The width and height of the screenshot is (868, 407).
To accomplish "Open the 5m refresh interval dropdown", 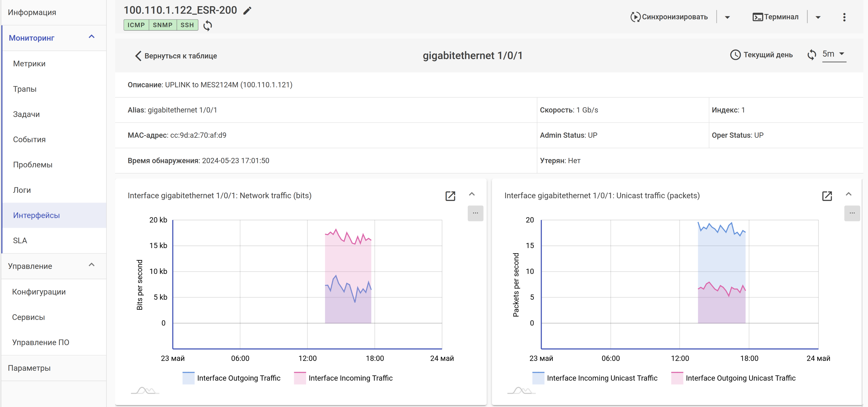I will click(x=834, y=54).
